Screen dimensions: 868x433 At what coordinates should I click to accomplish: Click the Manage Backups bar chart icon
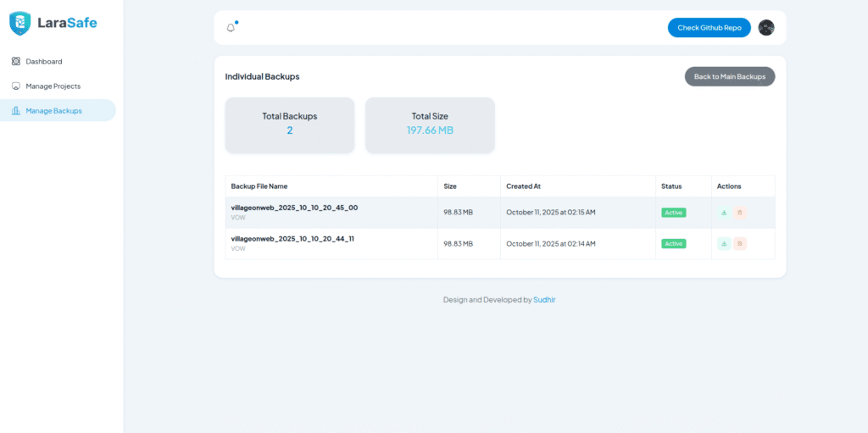16,110
